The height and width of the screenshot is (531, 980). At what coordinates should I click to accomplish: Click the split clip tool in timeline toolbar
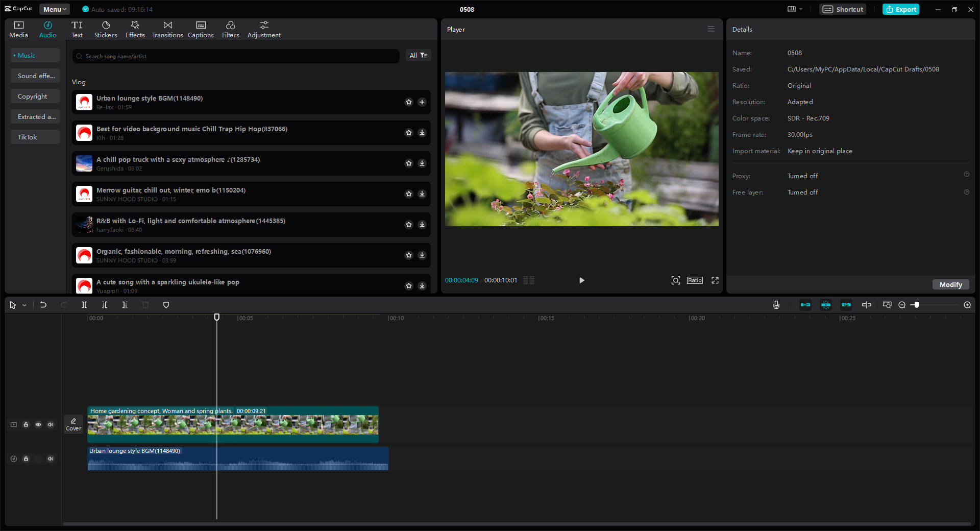point(84,305)
